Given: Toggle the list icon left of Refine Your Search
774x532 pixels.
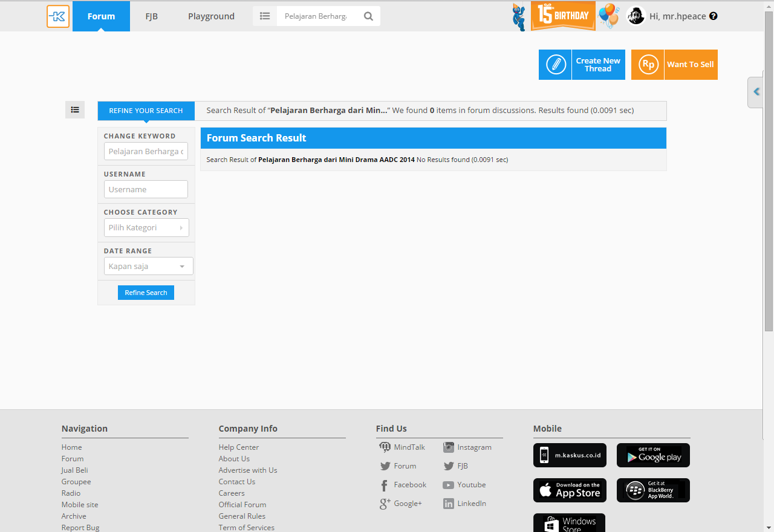Looking at the screenshot, I should (75, 110).
